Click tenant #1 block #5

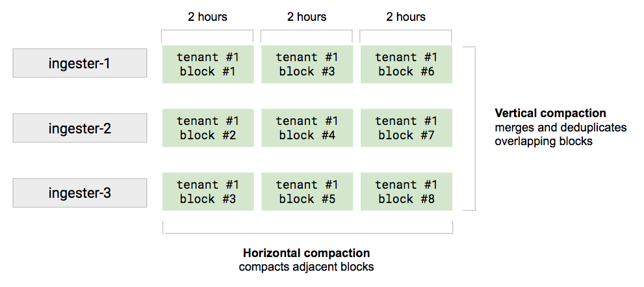point(307,192)
